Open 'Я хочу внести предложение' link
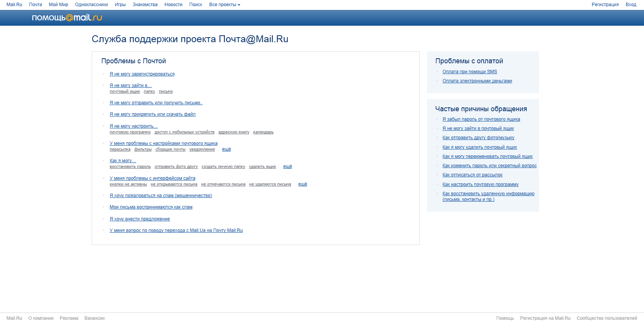The height and width of the screenshot is (324, 644). tap(140, 219)
